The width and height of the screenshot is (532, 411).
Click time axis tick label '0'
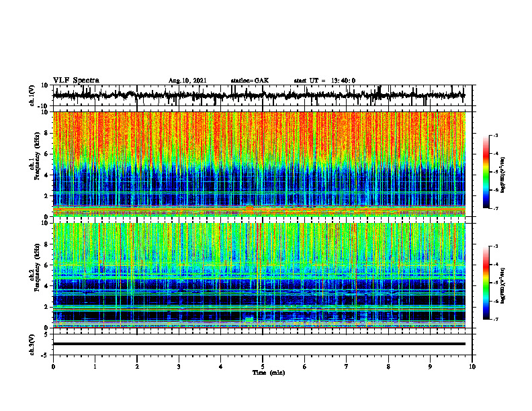[53, 367]
